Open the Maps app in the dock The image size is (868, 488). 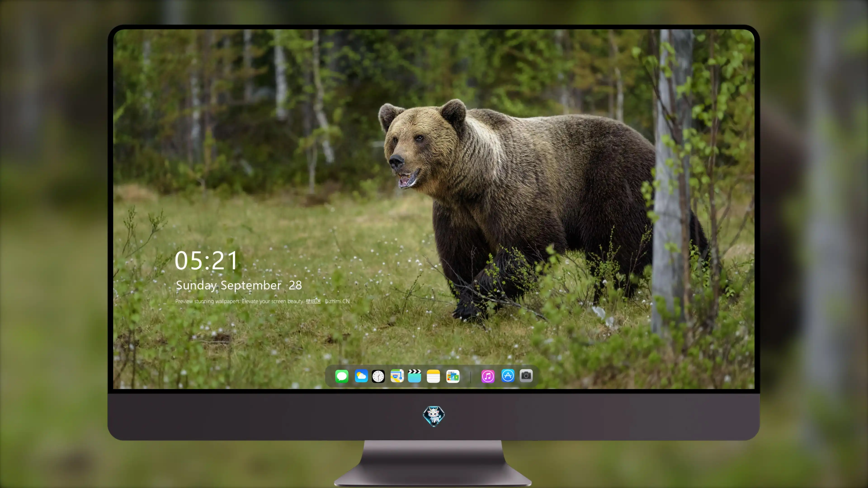coord(397,376)
